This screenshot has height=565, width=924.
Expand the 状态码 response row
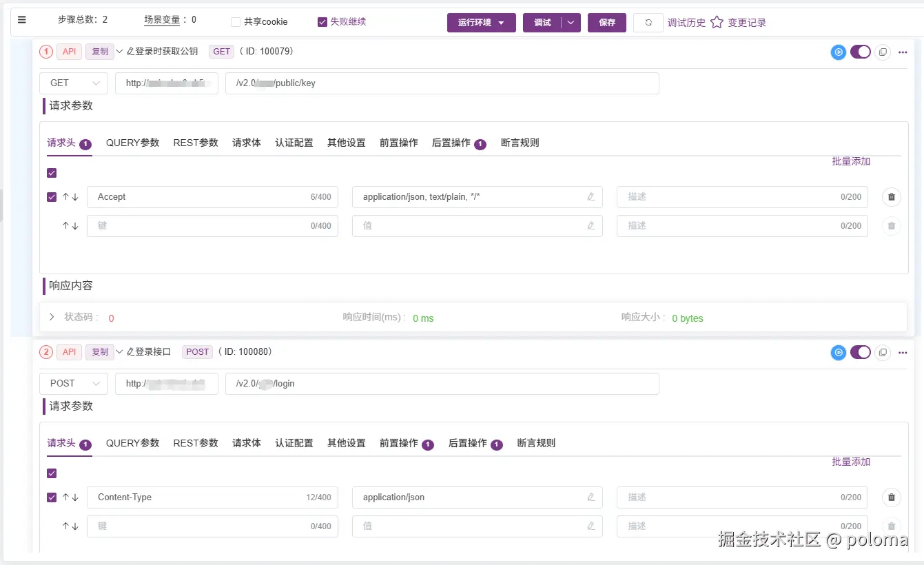pyautogui.click(x=52, y=318)
